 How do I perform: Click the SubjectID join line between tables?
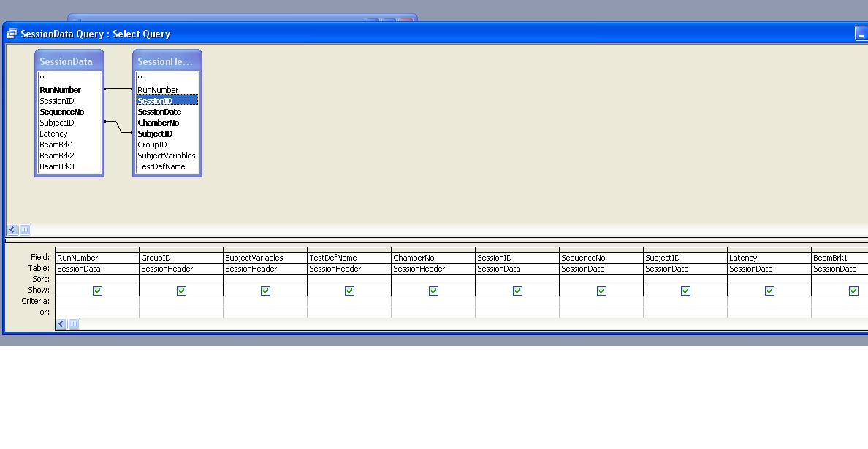point(118,127)
